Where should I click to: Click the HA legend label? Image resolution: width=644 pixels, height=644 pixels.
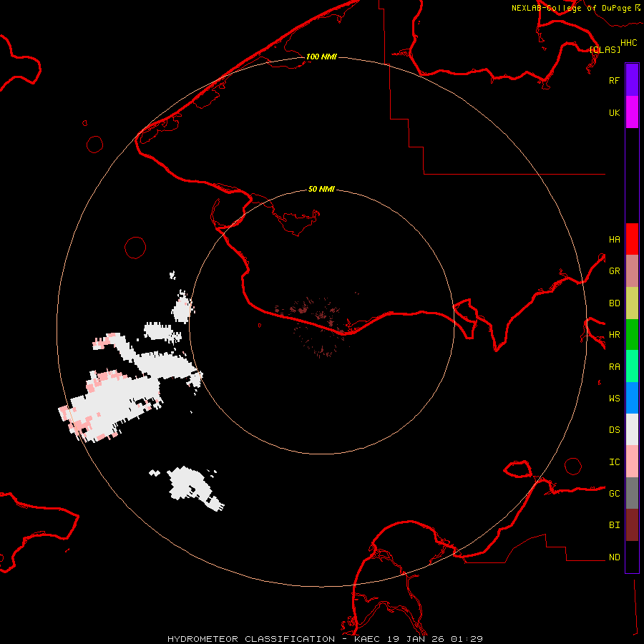pos(614,240)
